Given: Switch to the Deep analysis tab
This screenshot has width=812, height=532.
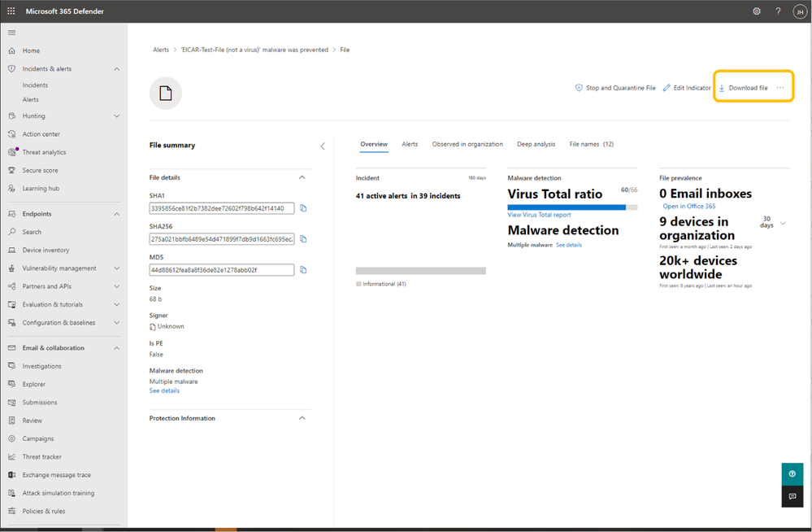Looking at the screenshot, I should tap(536, 145).
